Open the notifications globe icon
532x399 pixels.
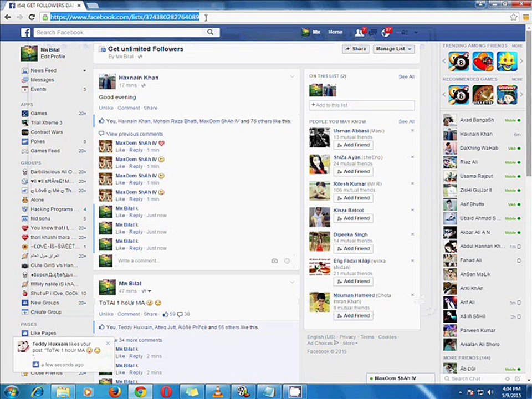[386, 33]
